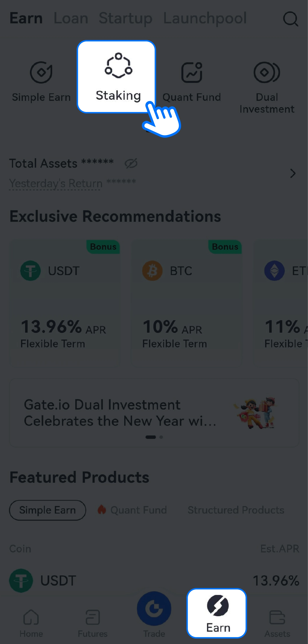Select the Quant Fund featured filter
Viewport: 308px width, 644px height.
click(138, 510)
